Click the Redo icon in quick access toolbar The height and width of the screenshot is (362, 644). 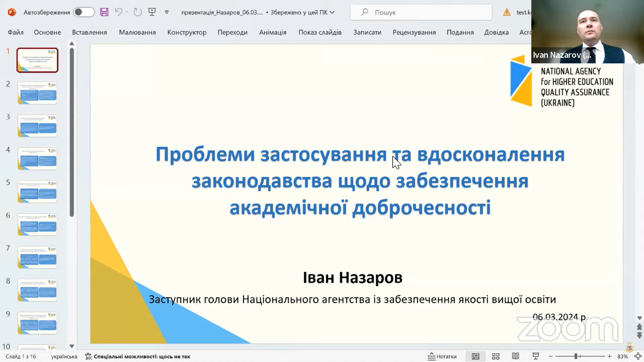(138, 12)
